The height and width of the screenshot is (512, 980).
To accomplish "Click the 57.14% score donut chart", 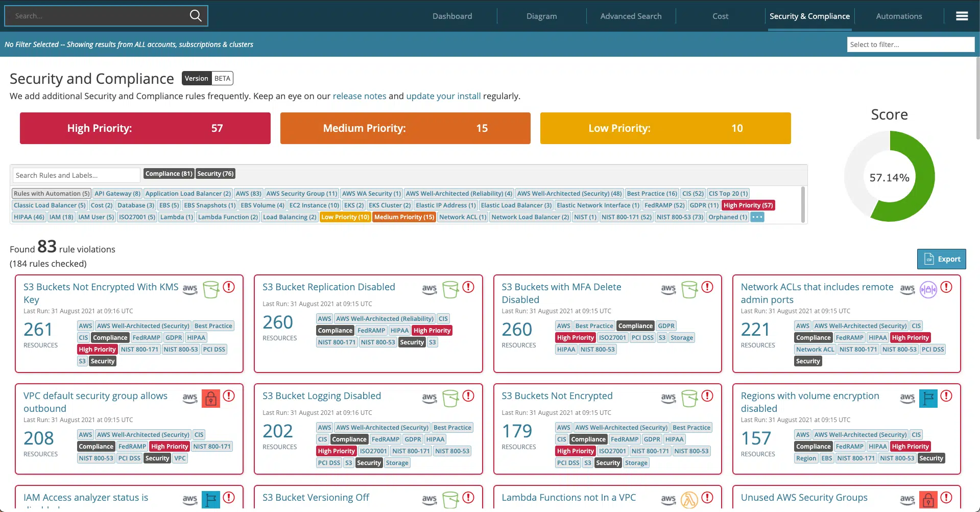I will pos(889,176).
